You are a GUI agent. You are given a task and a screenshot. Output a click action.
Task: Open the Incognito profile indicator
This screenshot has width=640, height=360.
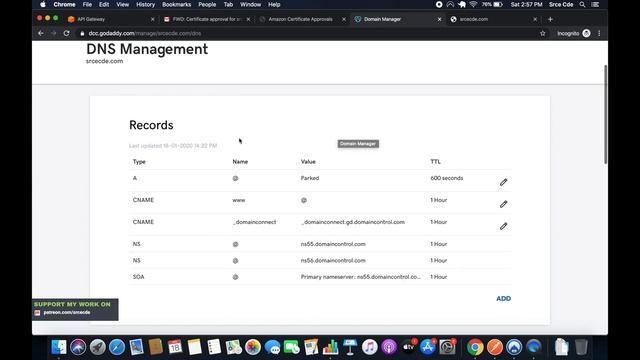point(573,33)
